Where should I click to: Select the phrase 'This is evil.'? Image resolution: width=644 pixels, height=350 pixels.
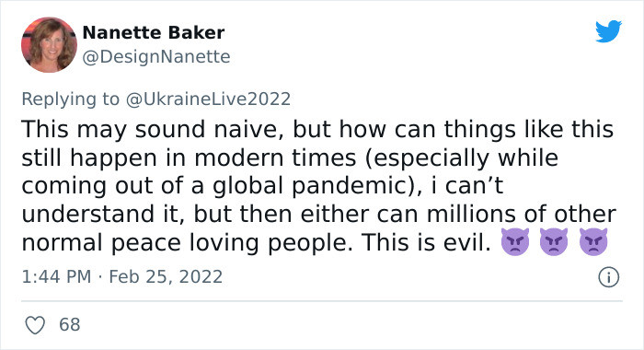click(426, 242)
